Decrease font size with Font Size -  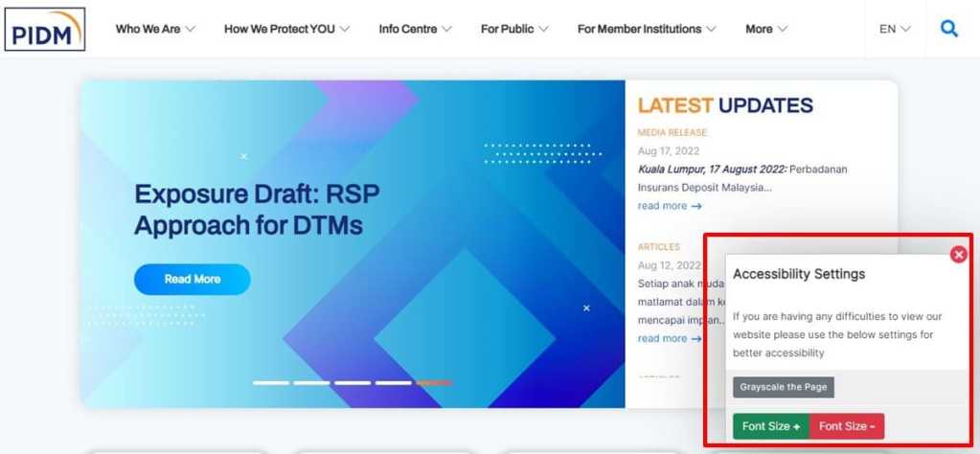tap(847, 426)
